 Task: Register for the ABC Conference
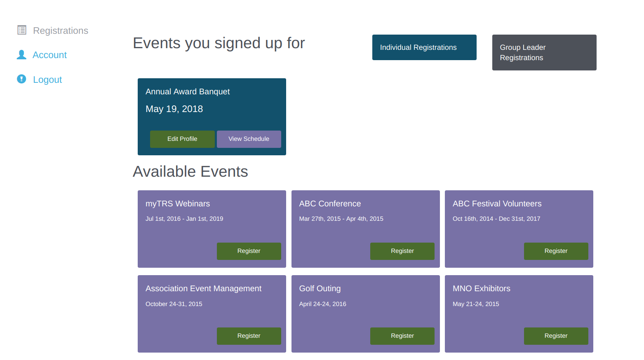[402, 251]
